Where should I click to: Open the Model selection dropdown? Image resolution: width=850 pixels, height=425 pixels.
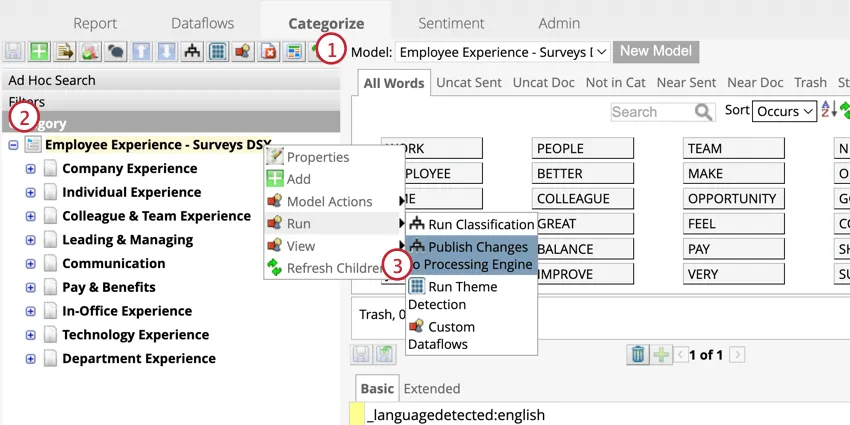(x=503, y=52)
